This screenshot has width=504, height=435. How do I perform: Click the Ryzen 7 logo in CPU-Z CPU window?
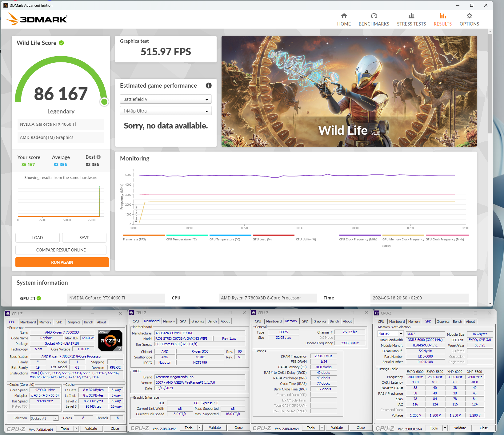click(110, 341)
